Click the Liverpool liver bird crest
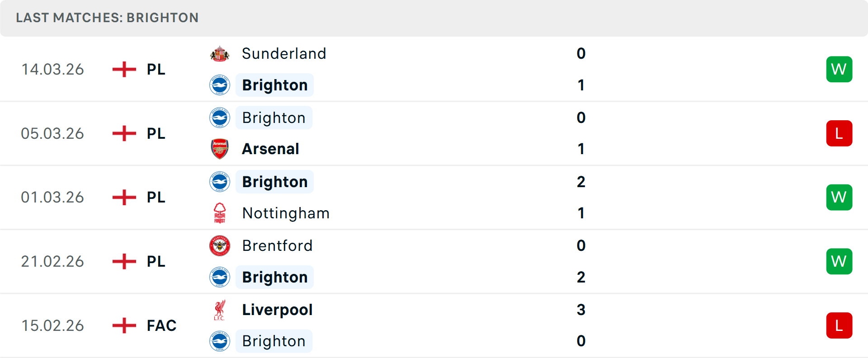868x358 pixels. tap(220, 310)
